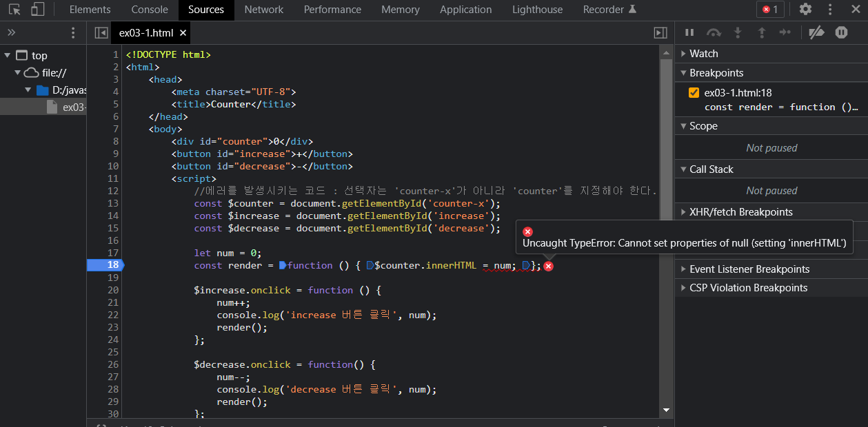The width and height of the screenshot is (868, 427).
Task: Hide the navigator sidebar toggle icon
Action: click(x=101, y=32)
